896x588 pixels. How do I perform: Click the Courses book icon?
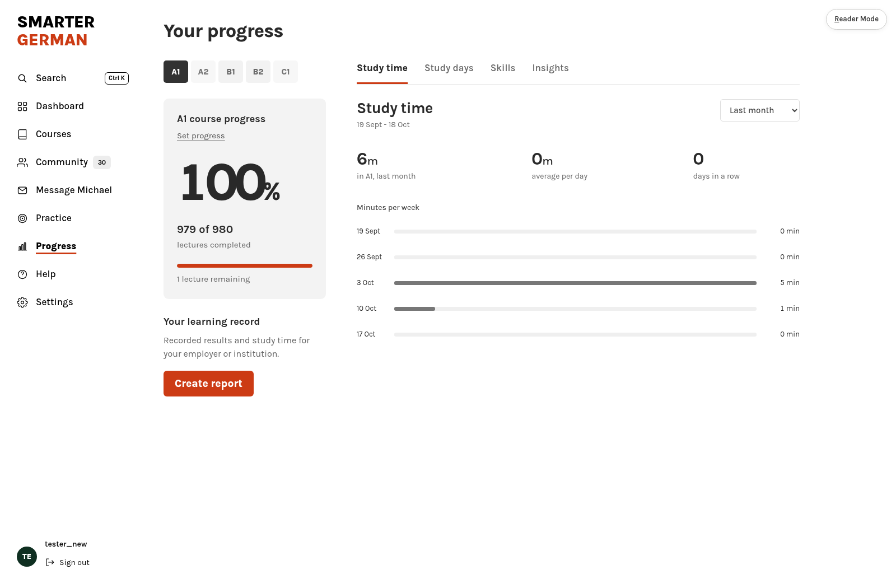click(22, 134)
